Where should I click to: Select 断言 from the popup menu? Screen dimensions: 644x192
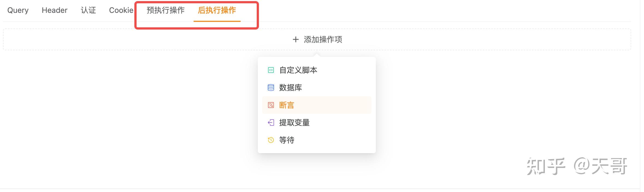point(286,105)
